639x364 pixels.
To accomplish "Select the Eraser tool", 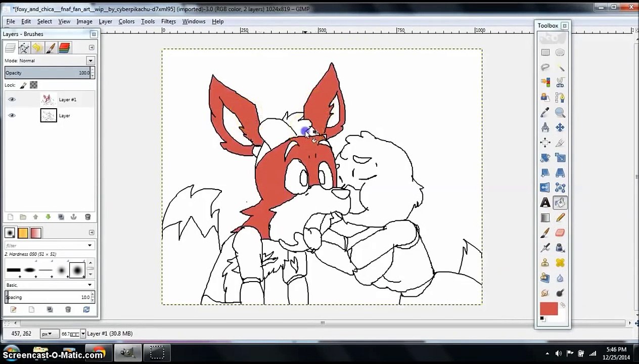I will 560,233.
